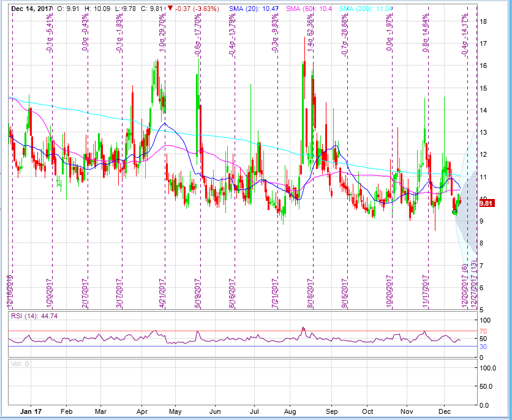Viewport: 512px width, 420px height.
Task: Click the "Feb" time axis label
Action: click(x=66, y=411)
